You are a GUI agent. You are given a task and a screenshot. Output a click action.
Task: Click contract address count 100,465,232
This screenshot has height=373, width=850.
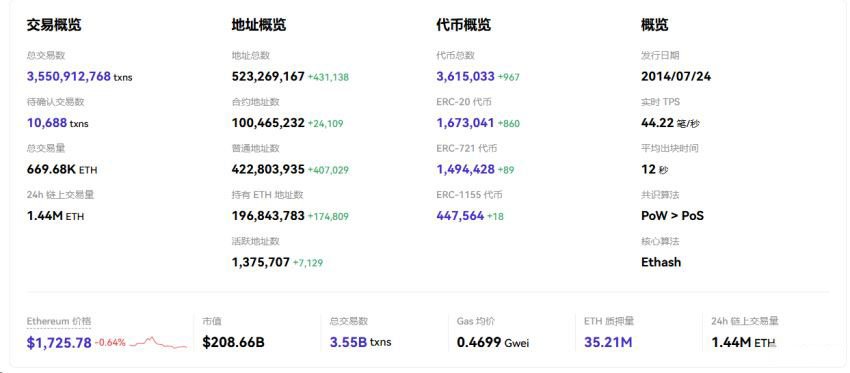tap(268, 123)
